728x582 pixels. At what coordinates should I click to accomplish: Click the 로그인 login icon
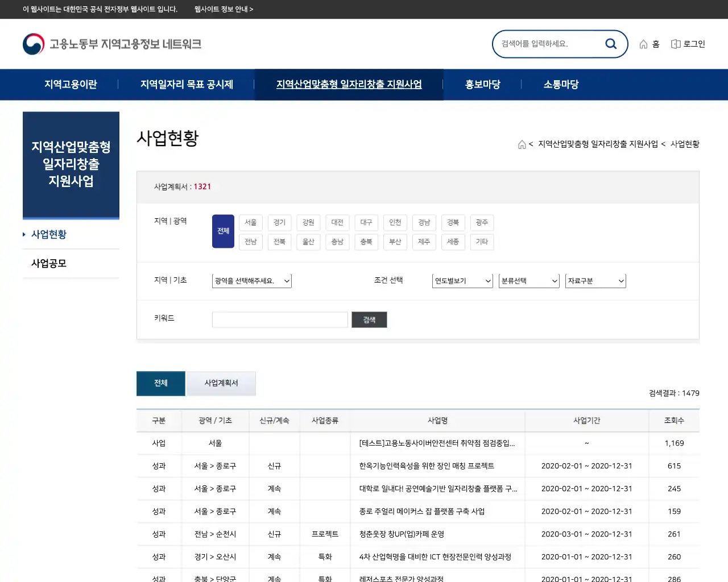click(x=675, y=43)
